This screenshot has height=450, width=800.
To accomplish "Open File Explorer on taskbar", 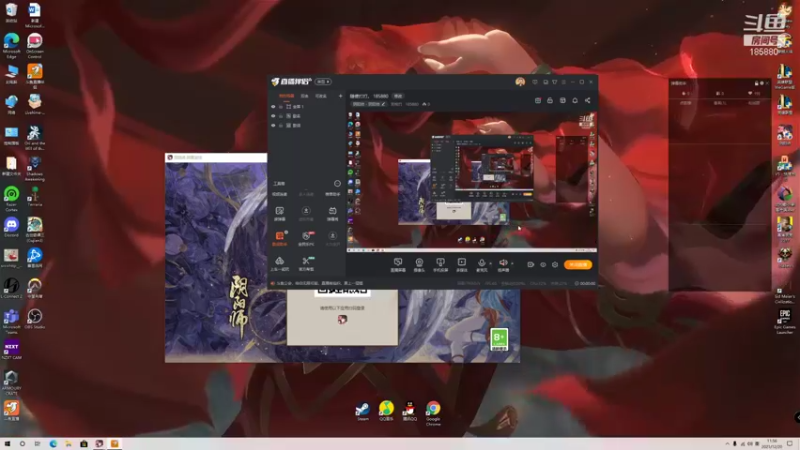I will coord(68,444).
